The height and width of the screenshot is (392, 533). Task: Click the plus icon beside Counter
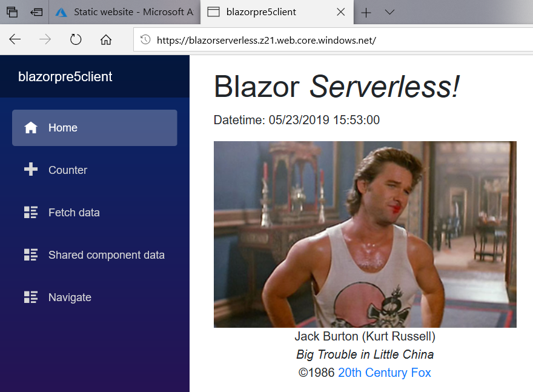31,169
